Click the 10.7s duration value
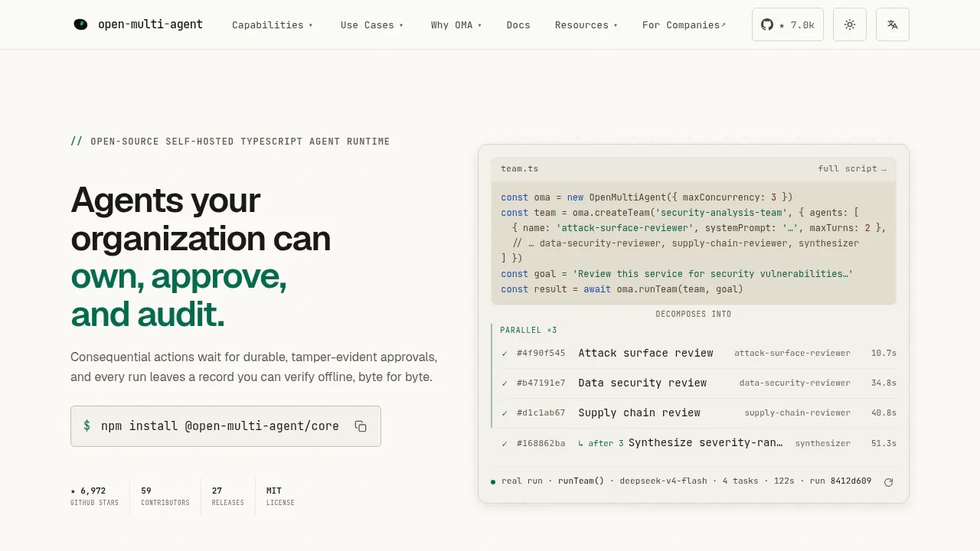 click(884, 353)
